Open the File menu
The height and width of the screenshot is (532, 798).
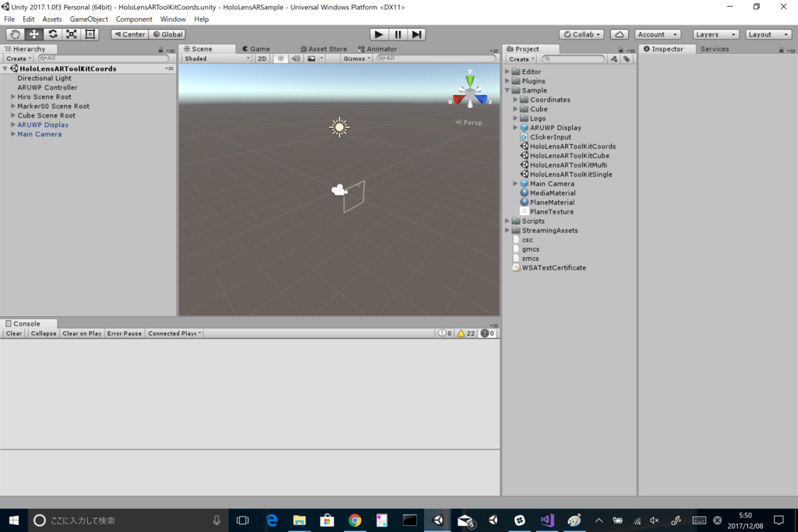click(9, 19)
